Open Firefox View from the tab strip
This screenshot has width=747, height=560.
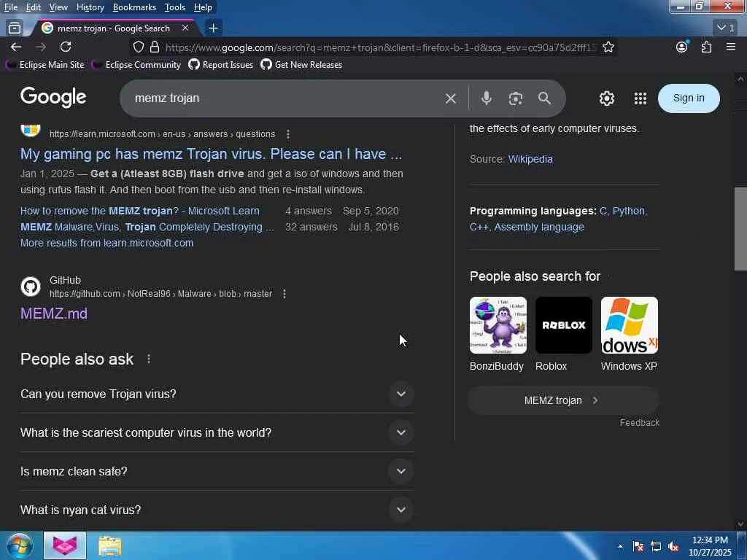click(15, 28)
